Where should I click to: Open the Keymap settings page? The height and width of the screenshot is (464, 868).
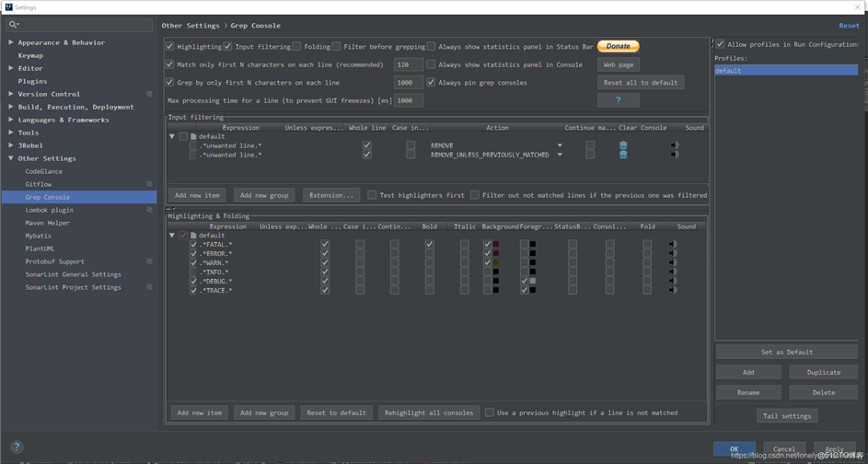(x=30, y=55)
